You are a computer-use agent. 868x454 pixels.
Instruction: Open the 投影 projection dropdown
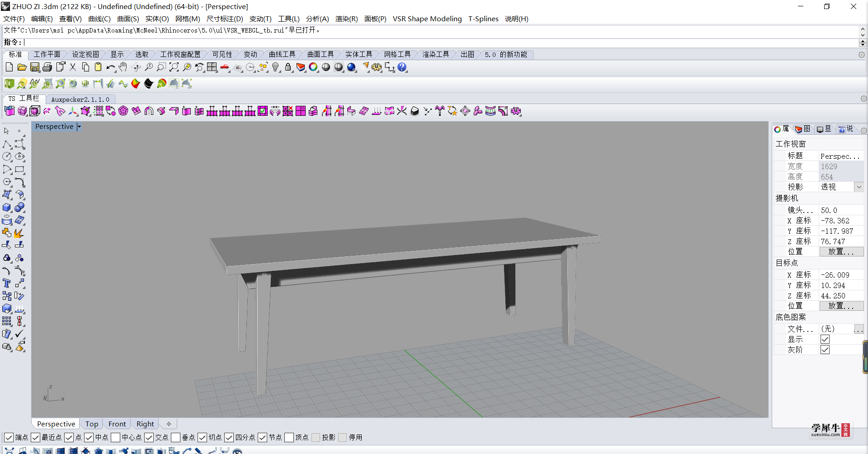coord(859,187)
